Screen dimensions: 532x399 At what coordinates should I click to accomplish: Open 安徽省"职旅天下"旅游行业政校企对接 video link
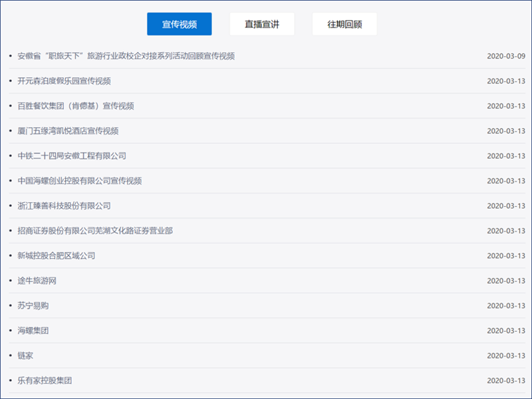coord(126,56)
